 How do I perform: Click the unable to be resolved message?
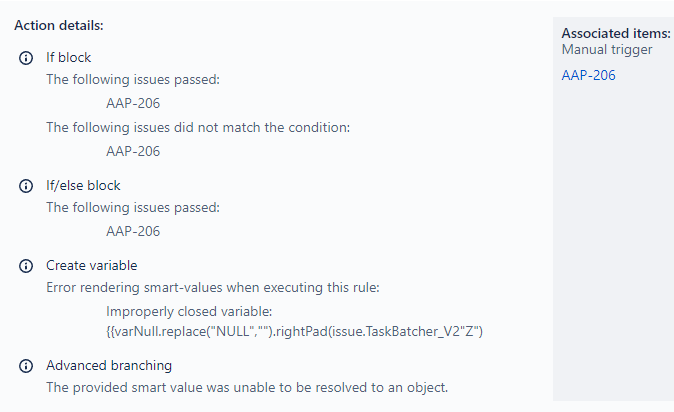pos(247,387)
